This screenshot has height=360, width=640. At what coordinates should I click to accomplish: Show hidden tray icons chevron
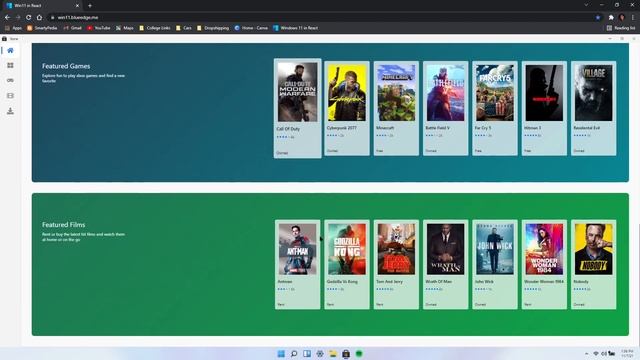(587, 353)
